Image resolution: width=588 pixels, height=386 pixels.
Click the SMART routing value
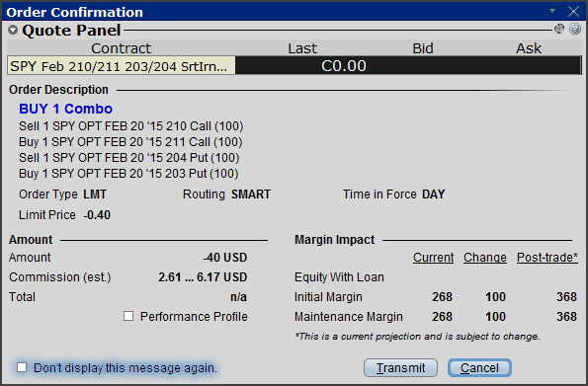(x=251, y=194)
